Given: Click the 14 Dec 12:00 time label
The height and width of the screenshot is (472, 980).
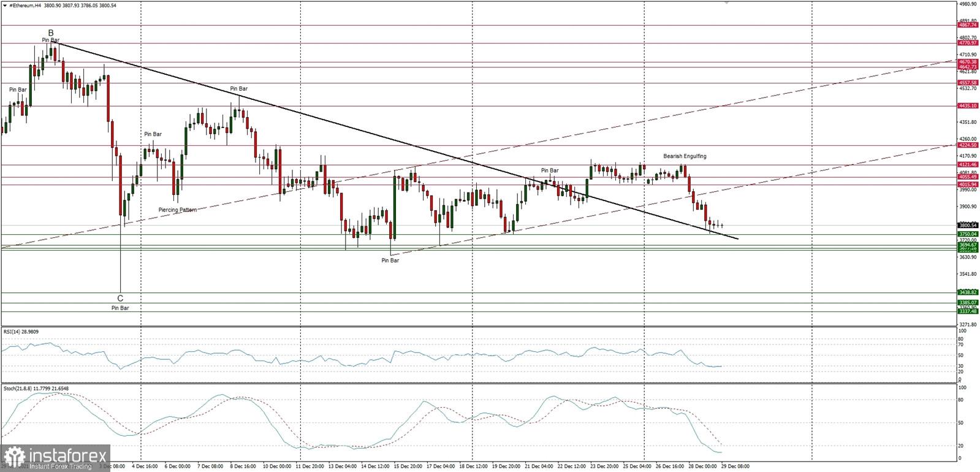Looking at the screenshot, I should point(375,466).
